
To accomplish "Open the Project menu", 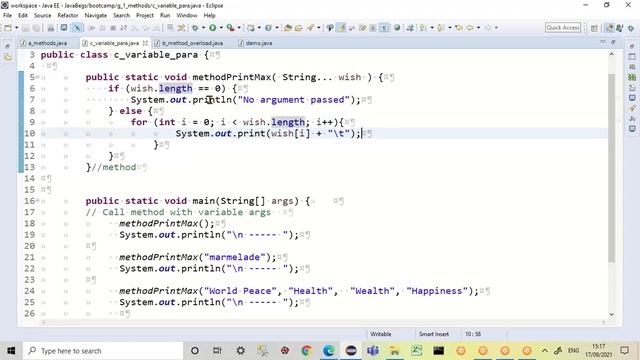I will point(144,16).
